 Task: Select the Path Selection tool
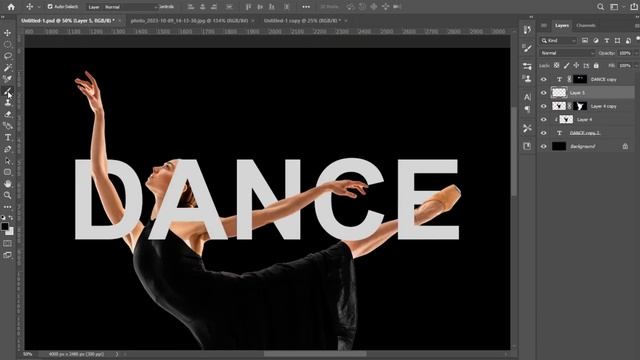(7, 161)
